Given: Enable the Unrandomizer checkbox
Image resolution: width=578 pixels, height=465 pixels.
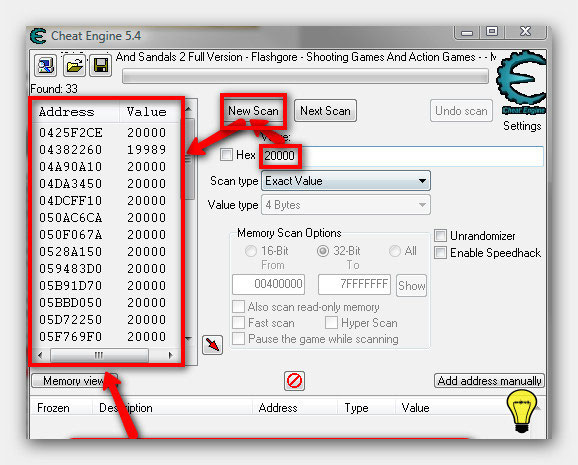Looking at the screenshot, I should 441,235.
